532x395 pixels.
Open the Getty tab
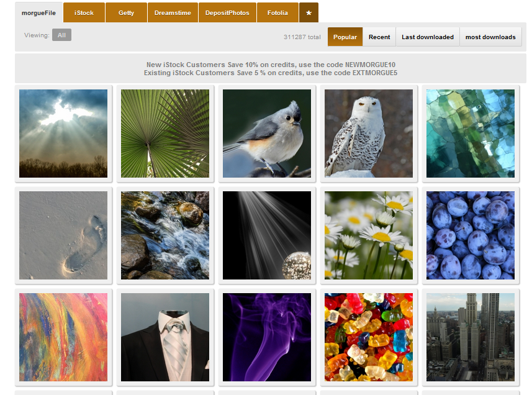coord(126,12)
